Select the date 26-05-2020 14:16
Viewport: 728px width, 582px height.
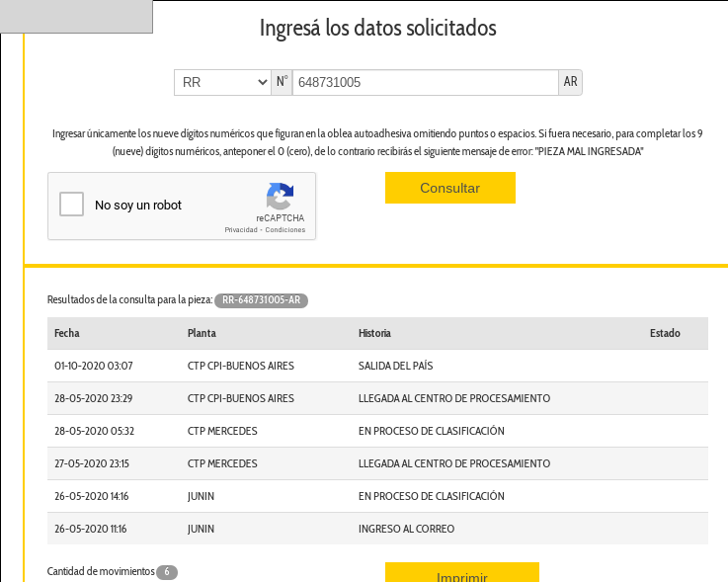tap(92, 496)
